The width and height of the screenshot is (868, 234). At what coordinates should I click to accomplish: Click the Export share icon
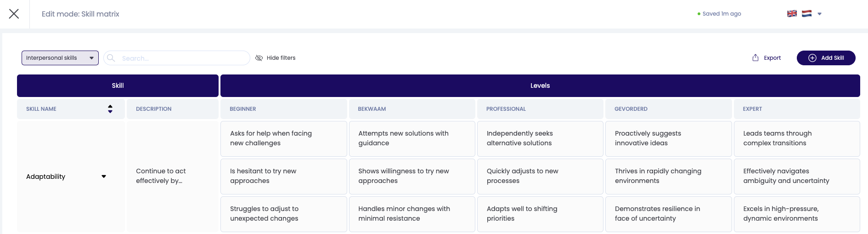(x=755, y=58)
